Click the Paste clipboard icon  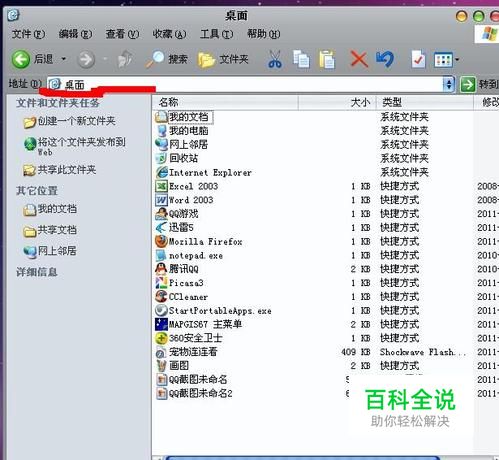(x=327, y=60)
